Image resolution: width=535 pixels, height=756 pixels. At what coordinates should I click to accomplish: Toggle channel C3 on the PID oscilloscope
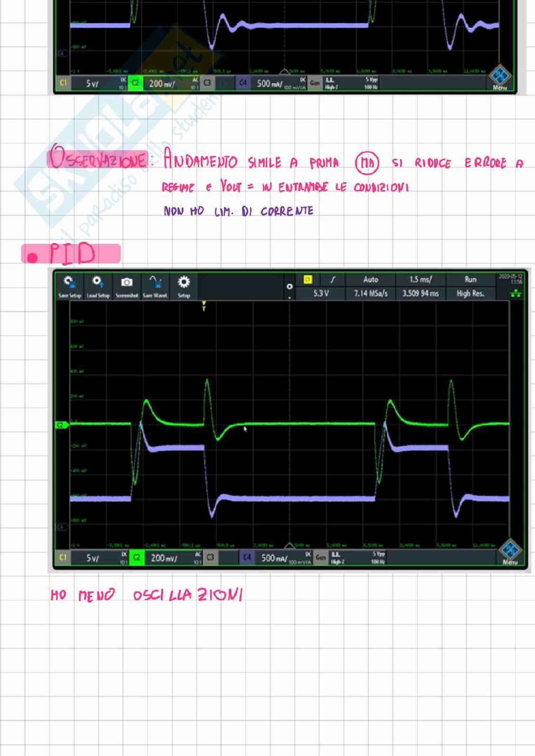[210, 557]
